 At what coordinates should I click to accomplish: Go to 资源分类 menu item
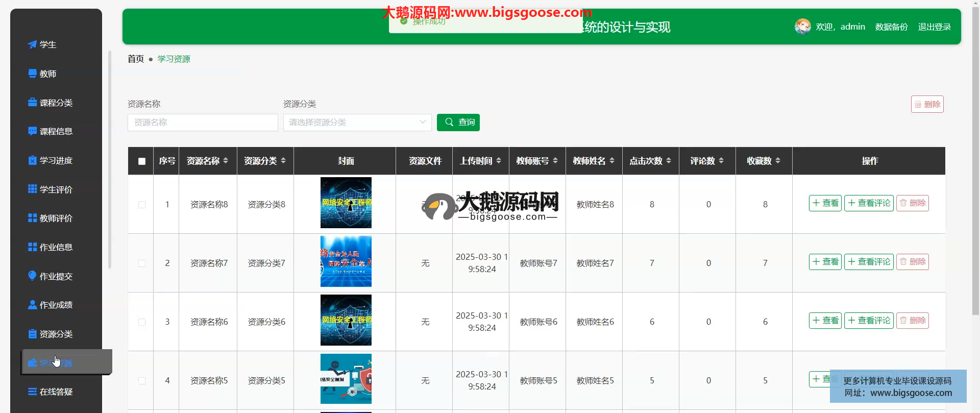click(x=56, y=334)
